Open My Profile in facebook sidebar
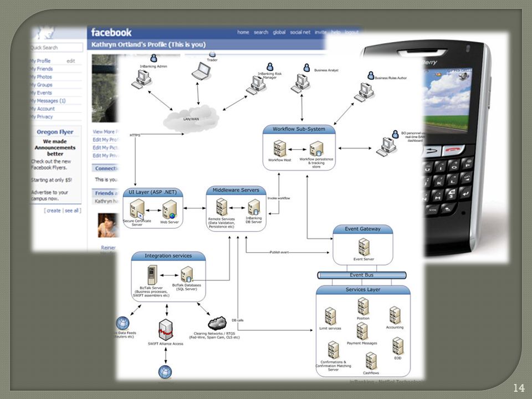Viewport: 532px width, 399px height. tap(40, 61)
